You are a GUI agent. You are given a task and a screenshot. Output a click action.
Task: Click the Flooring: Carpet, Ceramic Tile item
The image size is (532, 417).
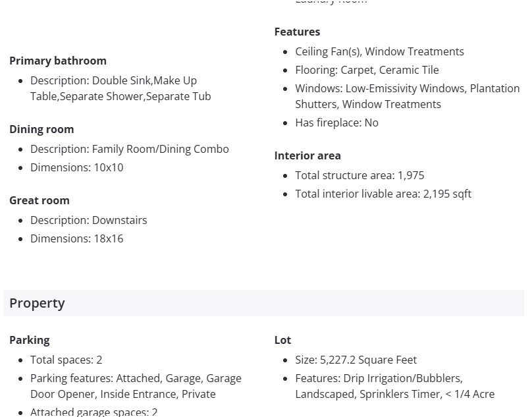pyautogui.click(x=367, y=70)
